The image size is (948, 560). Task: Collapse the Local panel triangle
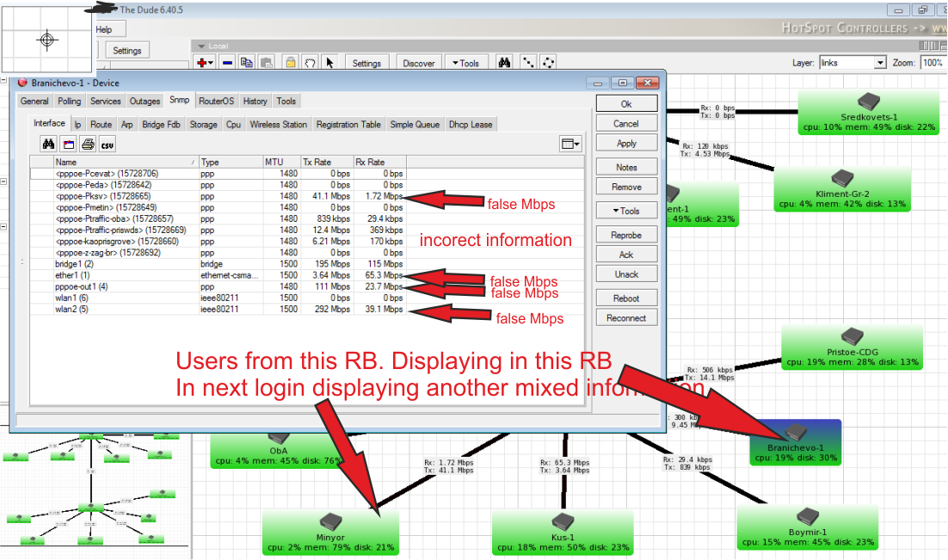point(201,46)
